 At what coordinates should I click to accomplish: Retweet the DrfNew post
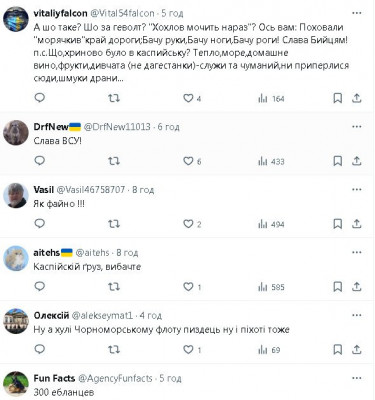click(114, 161)
